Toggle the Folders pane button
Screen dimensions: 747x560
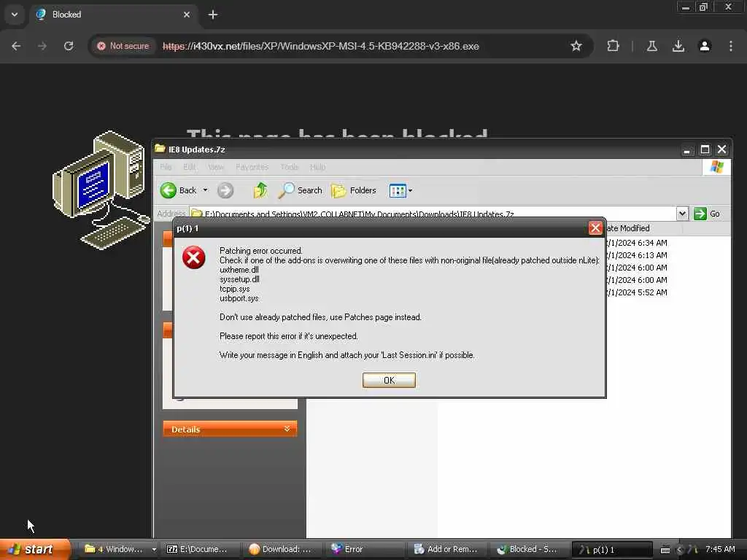point(354,190)
